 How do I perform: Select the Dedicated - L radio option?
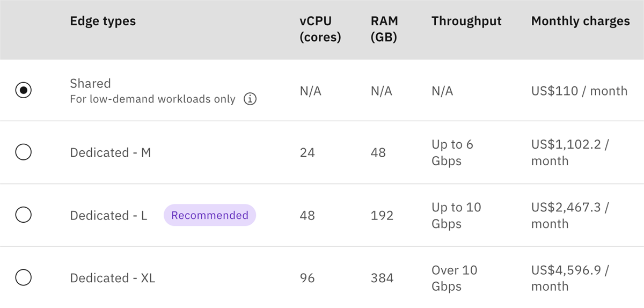(x=23, y=215)
